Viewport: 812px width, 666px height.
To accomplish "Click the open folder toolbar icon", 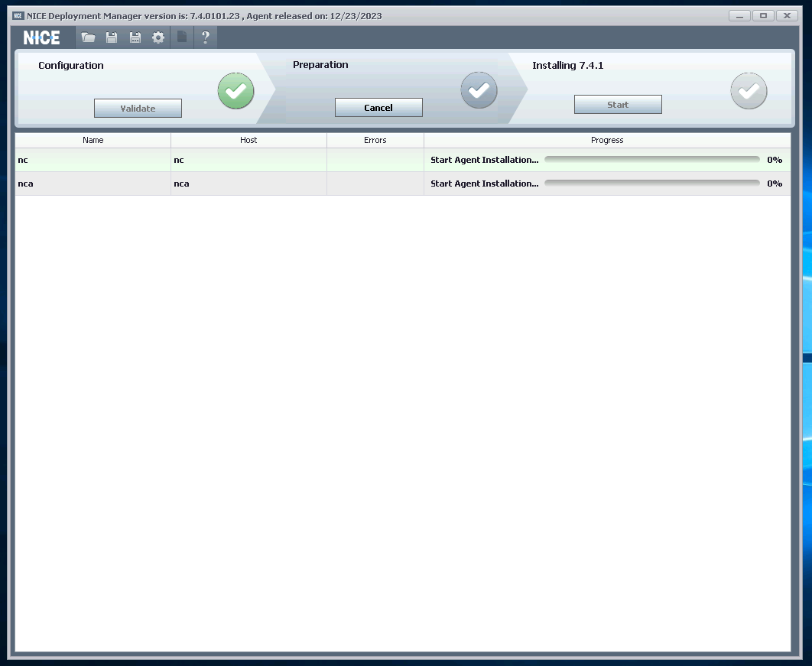I will (x=89, y=37).
